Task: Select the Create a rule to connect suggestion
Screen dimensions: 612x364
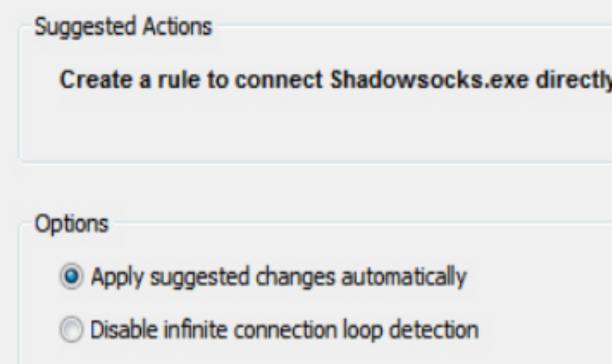Action: 335,80
